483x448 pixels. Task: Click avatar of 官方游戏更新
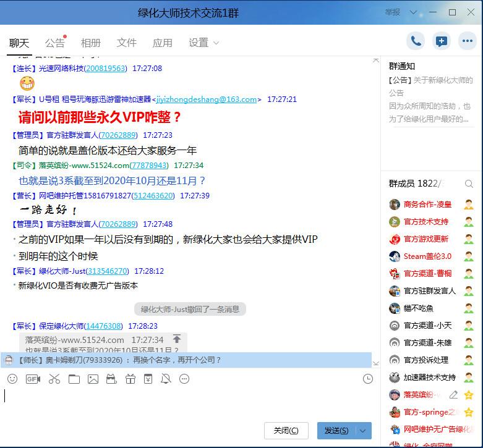pyautogui.click(x=395, y=239)
